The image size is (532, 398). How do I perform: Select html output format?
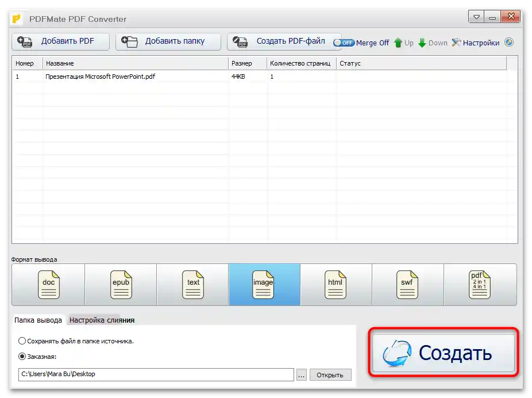[336, 285]
